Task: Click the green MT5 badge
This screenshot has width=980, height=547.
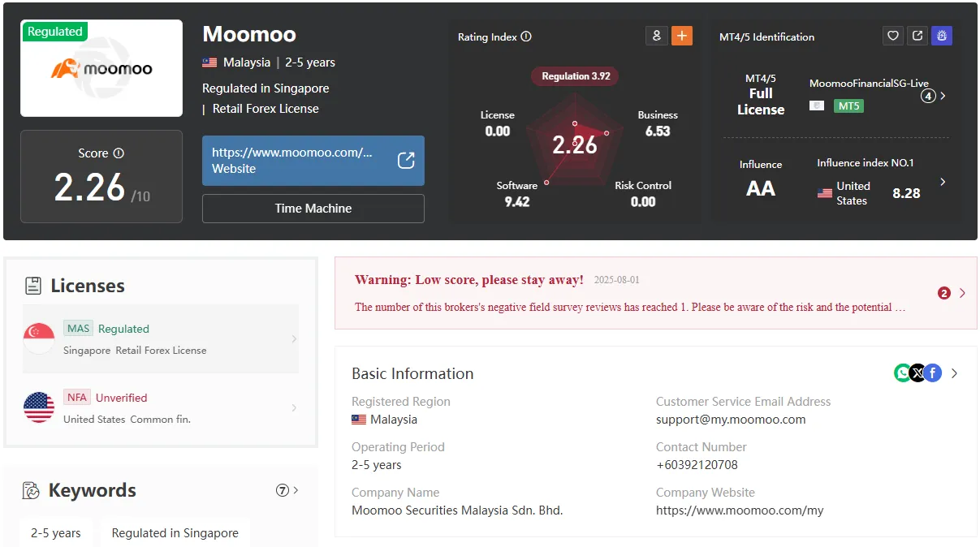Action: coord(848,106)
